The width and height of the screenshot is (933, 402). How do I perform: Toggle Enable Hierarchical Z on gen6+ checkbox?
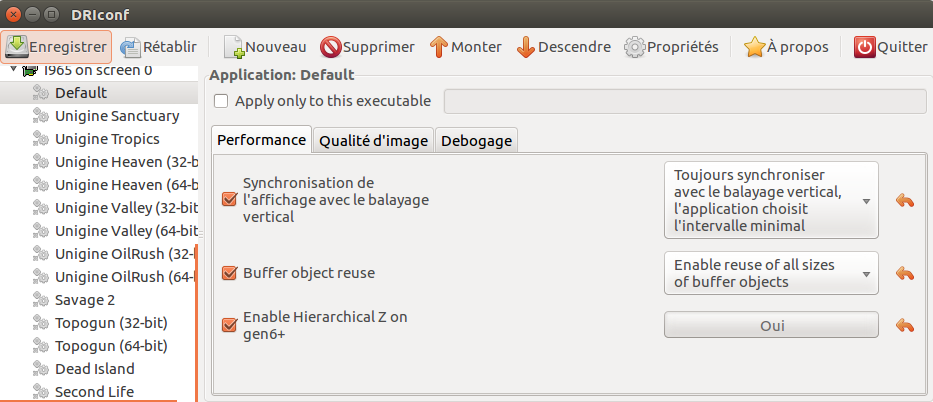[229, 325]
